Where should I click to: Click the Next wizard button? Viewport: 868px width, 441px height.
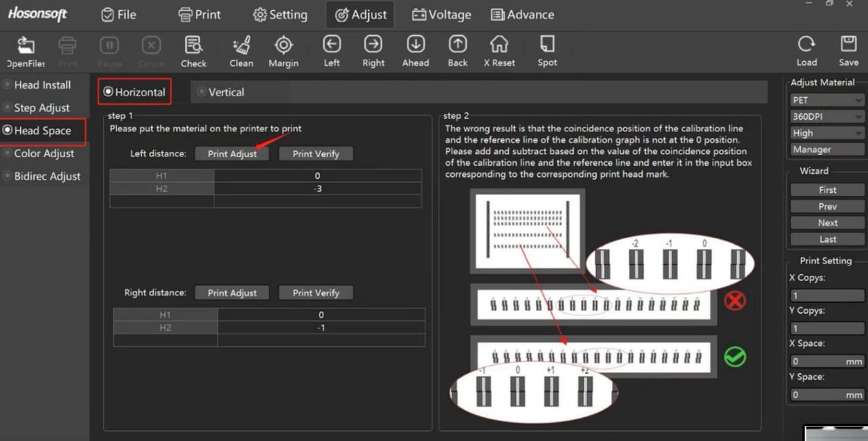click(827, 223)
